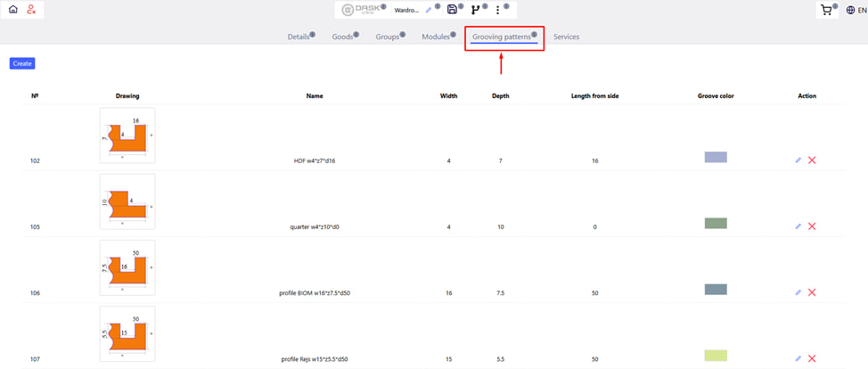Delete the quarter w4*z10*d0 pattern
This screenshot has height=369, width=868.
[812, 226]
